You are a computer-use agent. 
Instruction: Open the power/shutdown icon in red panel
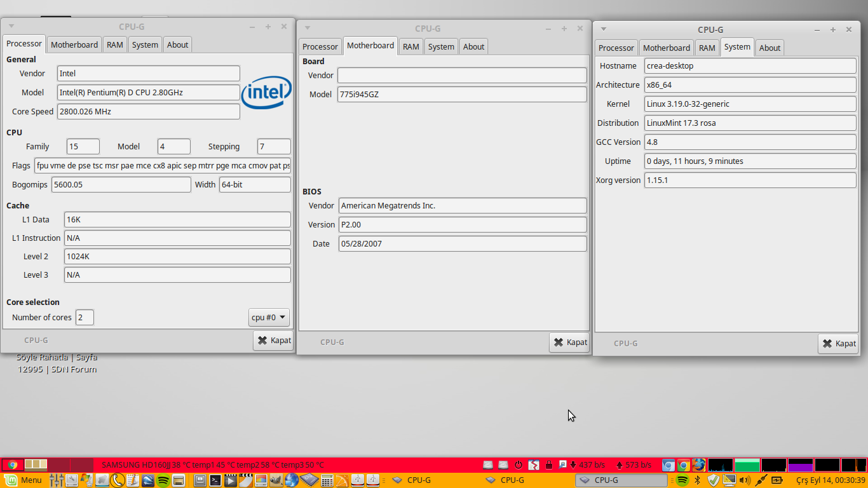pos(519,465)
